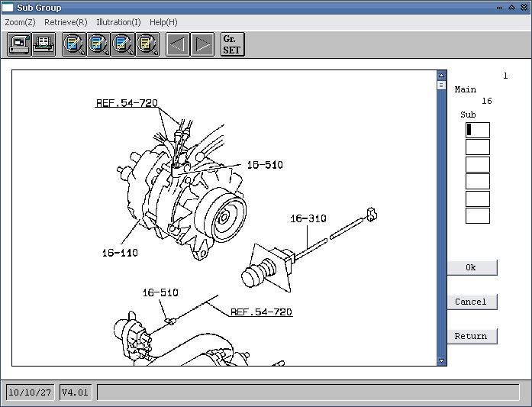532x407 pixels.
Task: Click the version V4.01 in status bar
Action: coord(75,392)
